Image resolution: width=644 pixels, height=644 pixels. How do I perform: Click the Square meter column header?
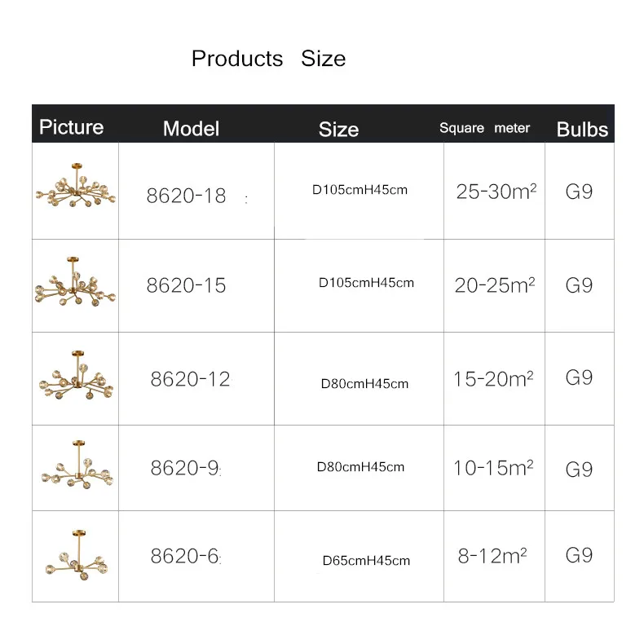485,128
